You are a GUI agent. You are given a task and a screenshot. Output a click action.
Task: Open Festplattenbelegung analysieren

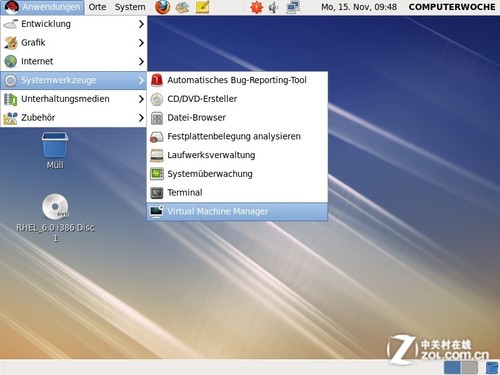pyautogui.click(x=237, y=136)
